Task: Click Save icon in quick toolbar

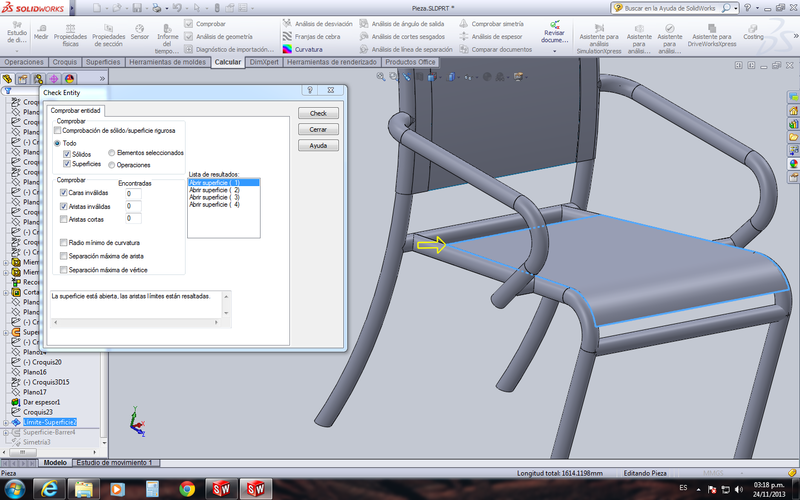Action: [137, 8]
